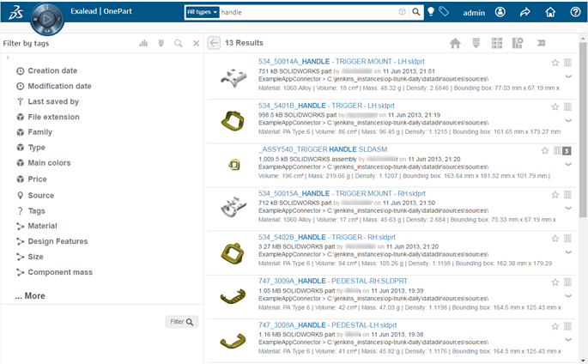Click the admin user label
588x364 pixels.
(x=474, y=12)
